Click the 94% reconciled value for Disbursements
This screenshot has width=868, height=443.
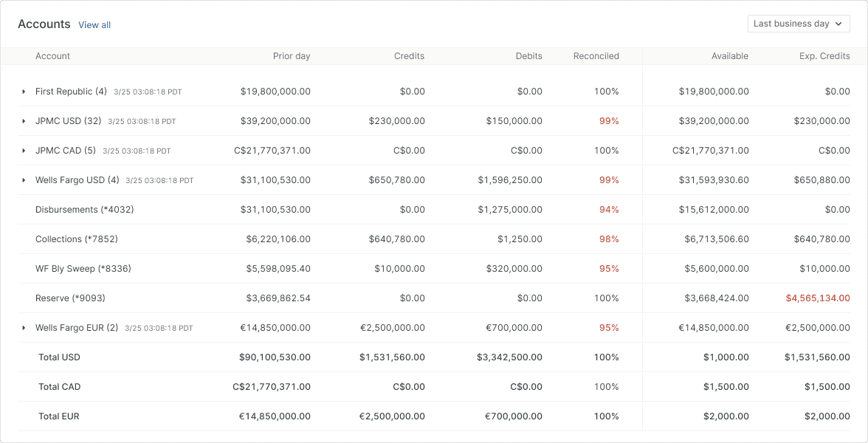point(609,210)
